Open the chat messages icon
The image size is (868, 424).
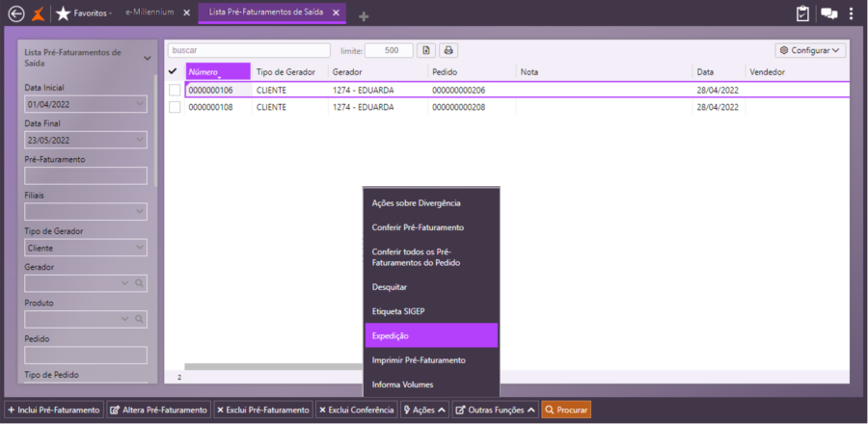click(828, 13)
